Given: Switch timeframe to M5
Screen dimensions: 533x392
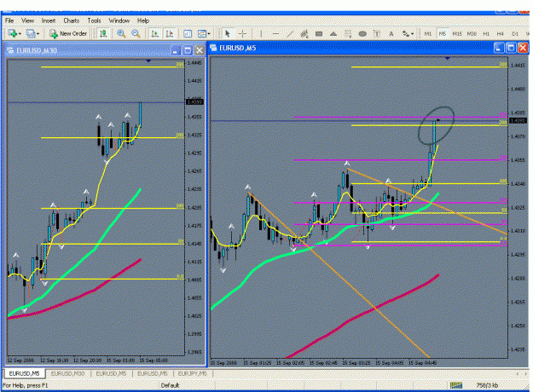Looking at the screenshot, I should (443, 33).
